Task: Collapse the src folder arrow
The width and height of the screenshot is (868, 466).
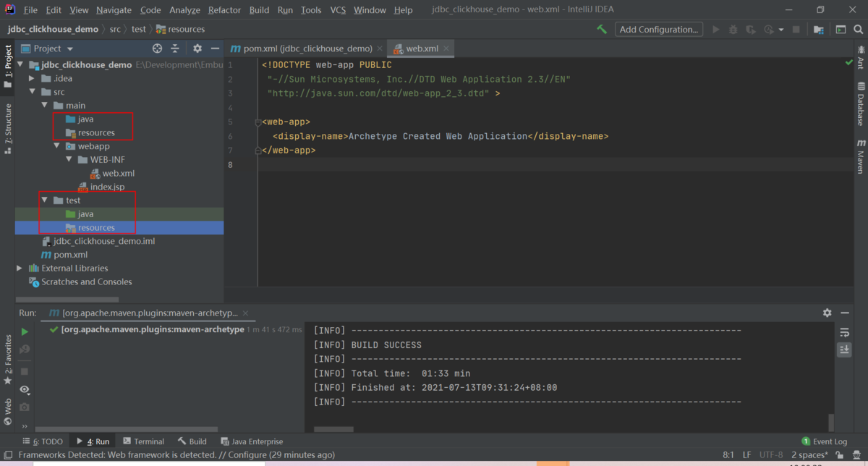Action: click(33, 92)
